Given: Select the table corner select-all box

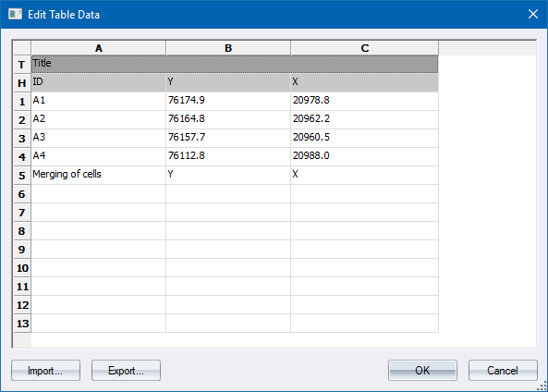Looking at the screenshot, I should coord(22,48).
